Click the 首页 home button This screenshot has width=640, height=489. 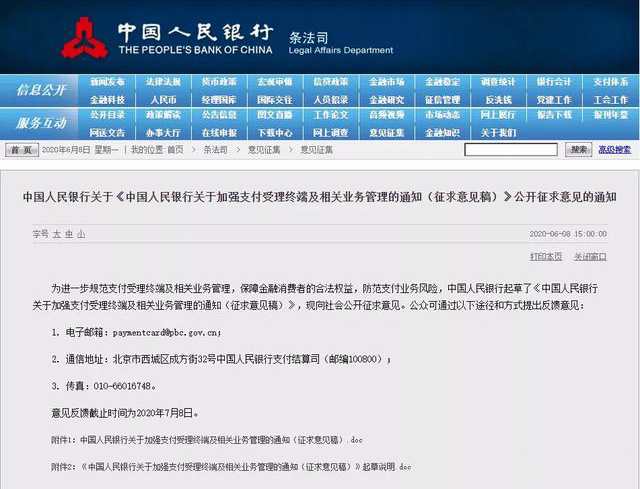[x=22, y=150]
